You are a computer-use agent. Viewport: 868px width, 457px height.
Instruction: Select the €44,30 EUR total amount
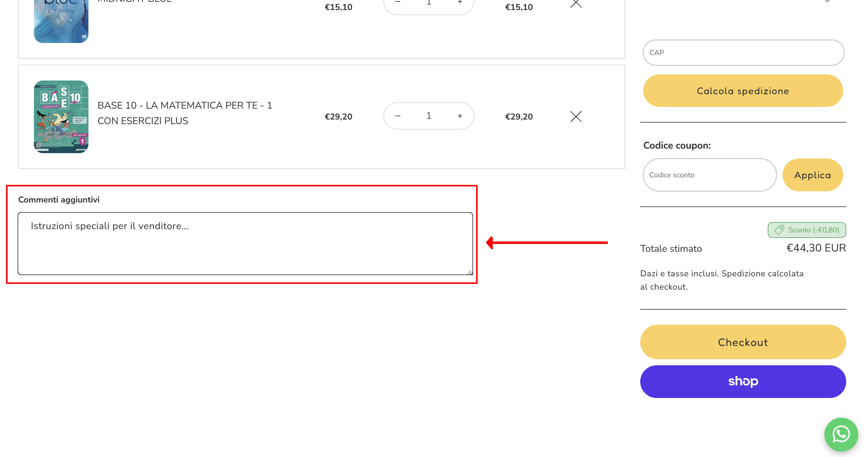coord(816,248)
